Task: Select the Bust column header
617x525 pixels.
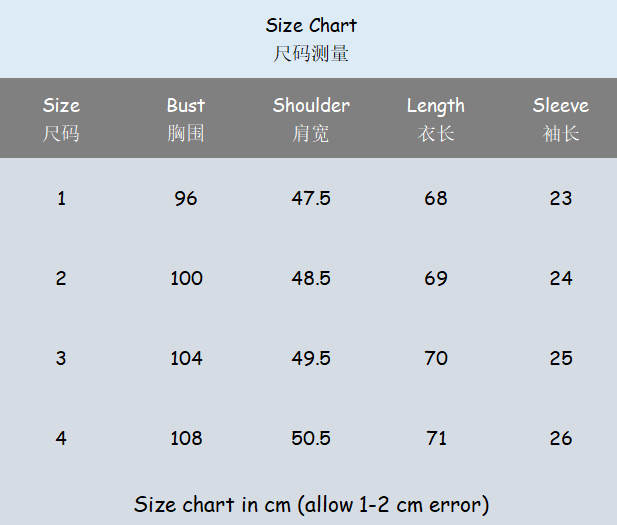Action: tap(186, 106)
